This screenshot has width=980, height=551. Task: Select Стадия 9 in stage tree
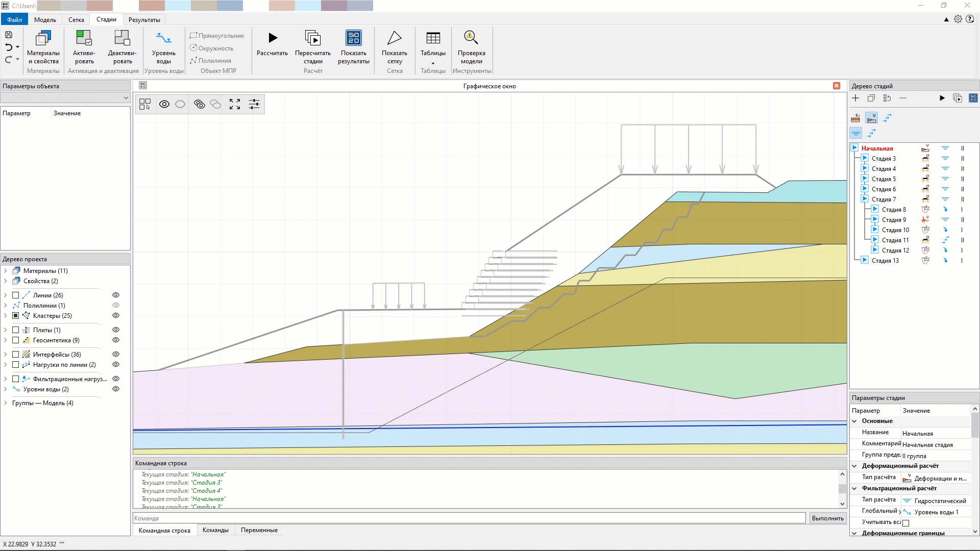(894, 220)
